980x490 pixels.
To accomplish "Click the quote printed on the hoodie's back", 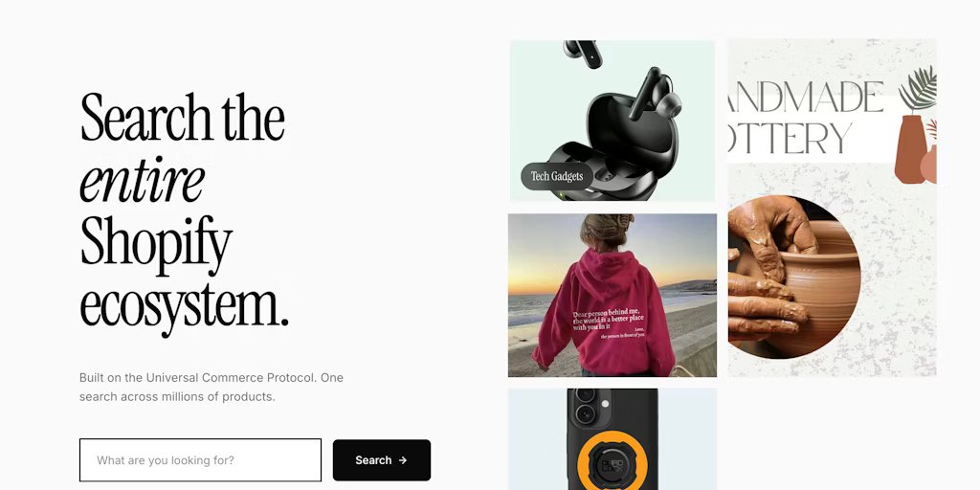I will pos(608,323).
